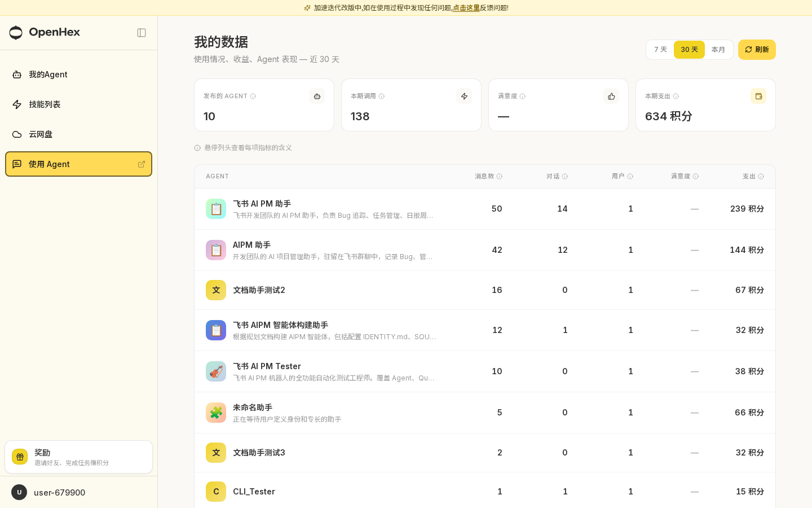Click the gift icon in 奖励 card
Screen dimensions: 812x508
(20, 457)
